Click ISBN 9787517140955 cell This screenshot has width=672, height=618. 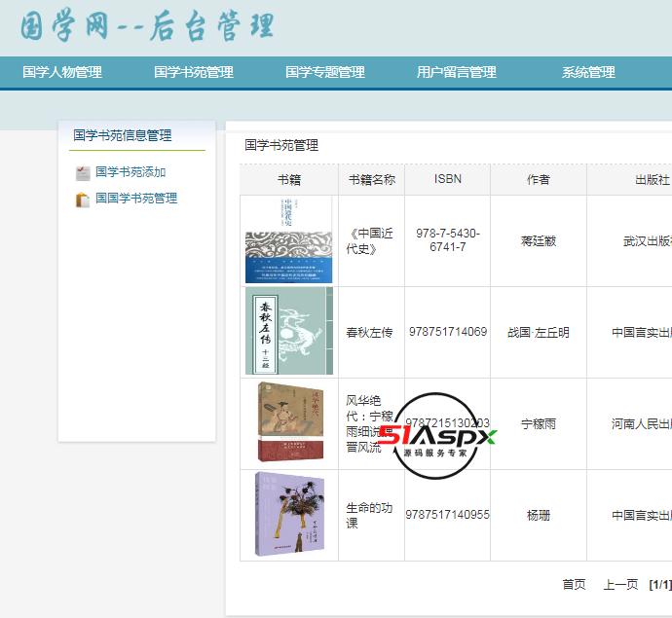[x=447, y=515]
